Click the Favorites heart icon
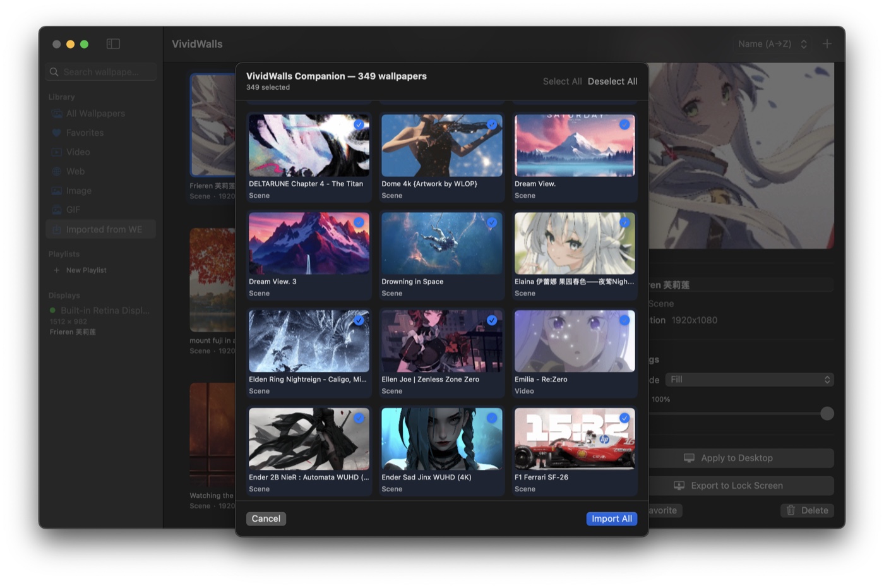Viewport: 884px width, 588px height. pos(57,133)
